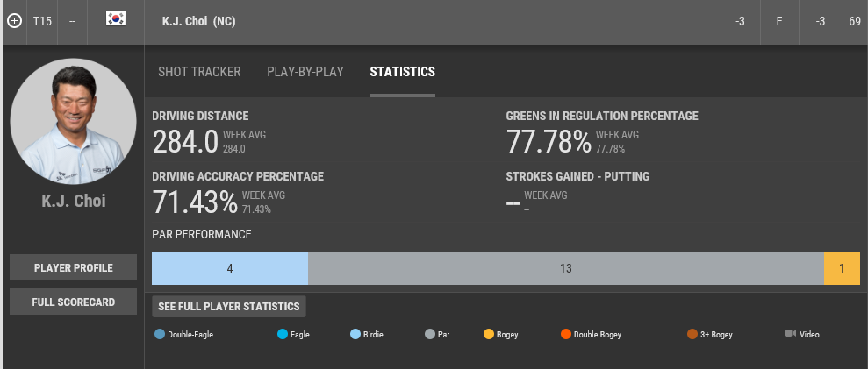This screenshot has width=868, height=369.
Task: Click the plus expand icon beside T15
Action: pyautogui.click(x=14, y=20)
